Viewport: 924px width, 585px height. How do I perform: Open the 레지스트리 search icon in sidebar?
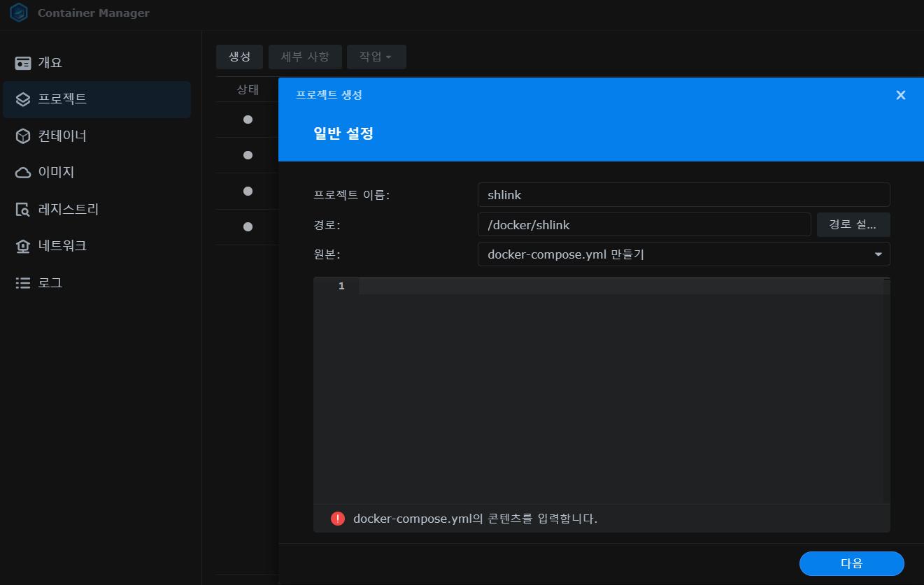point(23,210)
